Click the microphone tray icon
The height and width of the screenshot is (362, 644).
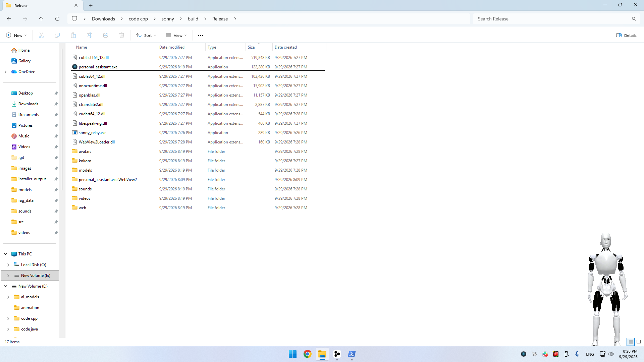tap(577, 354)
